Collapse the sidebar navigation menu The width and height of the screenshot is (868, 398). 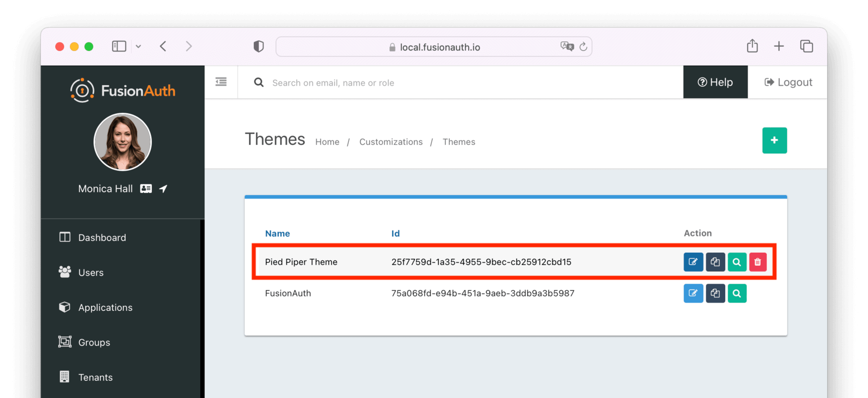click(x=221, y=82)
